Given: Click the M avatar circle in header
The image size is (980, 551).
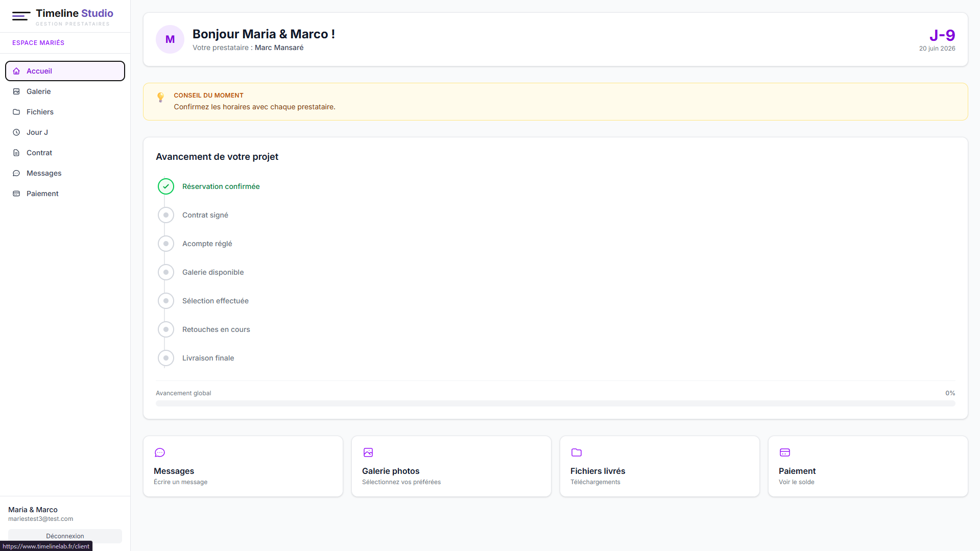Looking at the screenshot, I should [170, 39].
